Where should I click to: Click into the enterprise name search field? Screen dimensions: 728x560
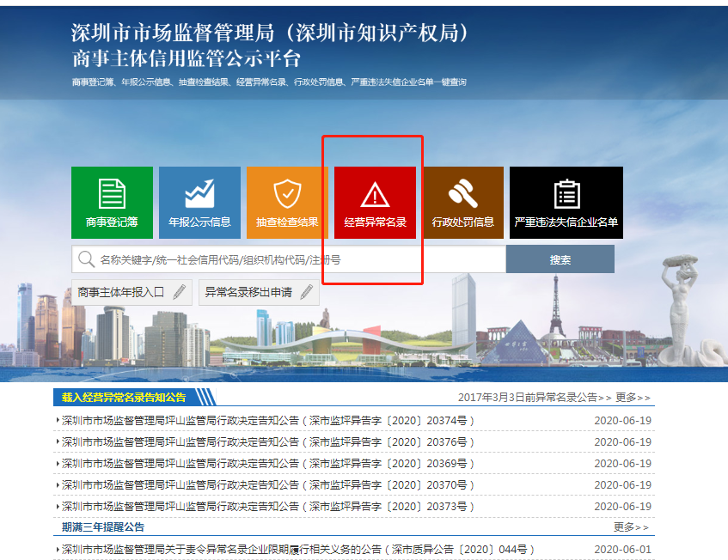(289, 259)
